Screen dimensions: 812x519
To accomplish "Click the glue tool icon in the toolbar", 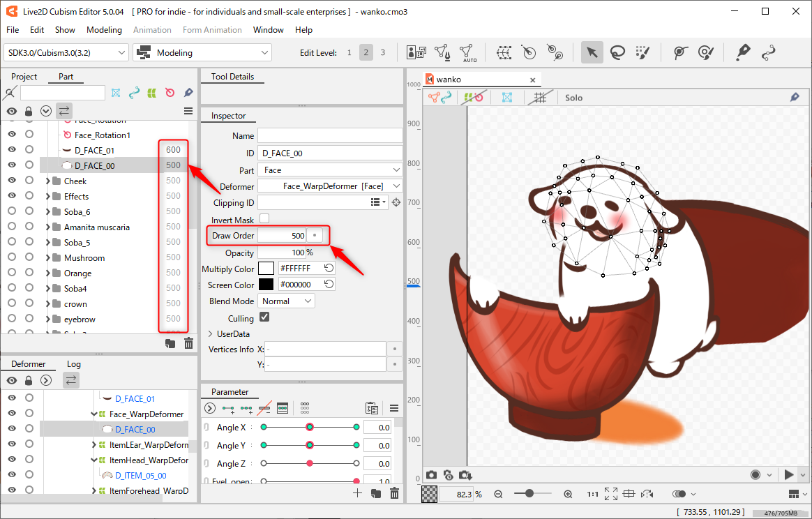I will click(x=742, y=52).
